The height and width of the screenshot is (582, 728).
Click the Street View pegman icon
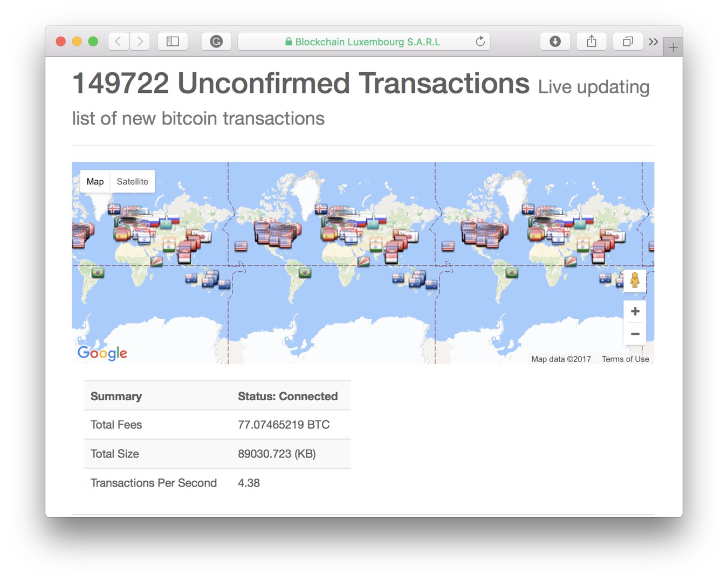635,280
